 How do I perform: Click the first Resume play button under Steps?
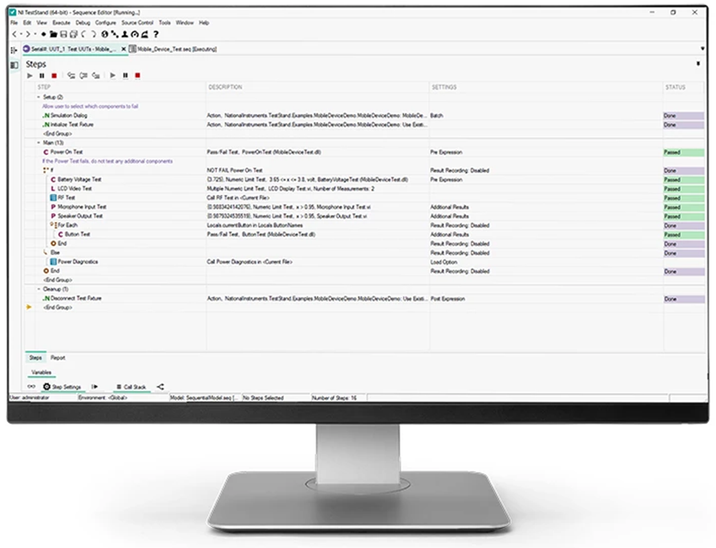(x=30, y=76)
